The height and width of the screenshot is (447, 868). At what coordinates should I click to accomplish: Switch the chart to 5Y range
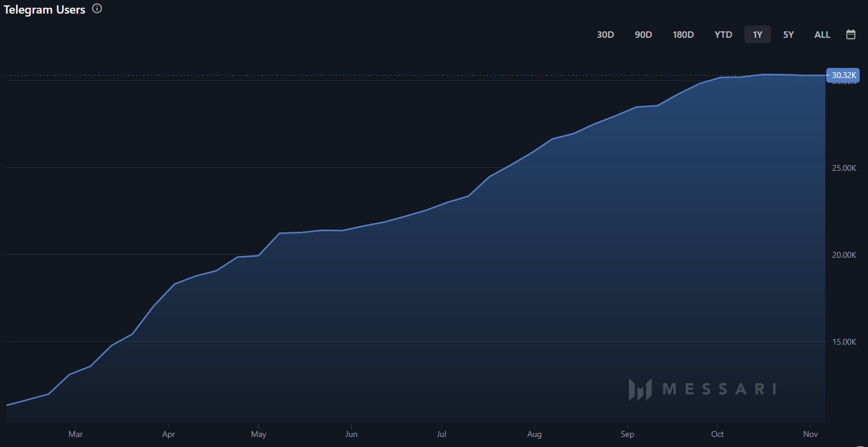tap(788, 35)
